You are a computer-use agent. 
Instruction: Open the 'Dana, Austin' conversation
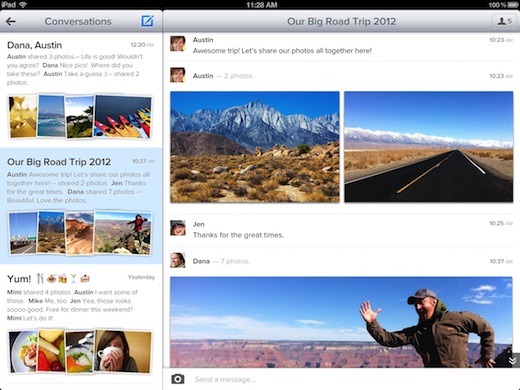pyautogui.click(x=81, y=90)
